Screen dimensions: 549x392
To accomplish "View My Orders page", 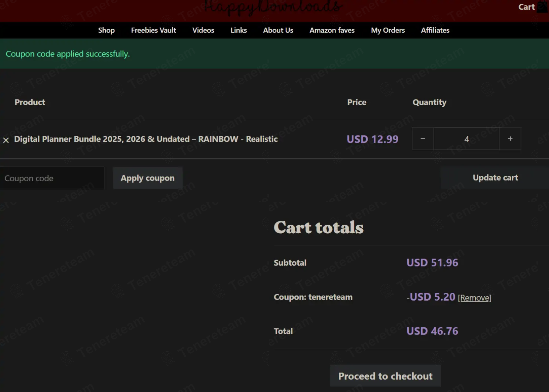I will pyautogui.click(x=388, y=30).
